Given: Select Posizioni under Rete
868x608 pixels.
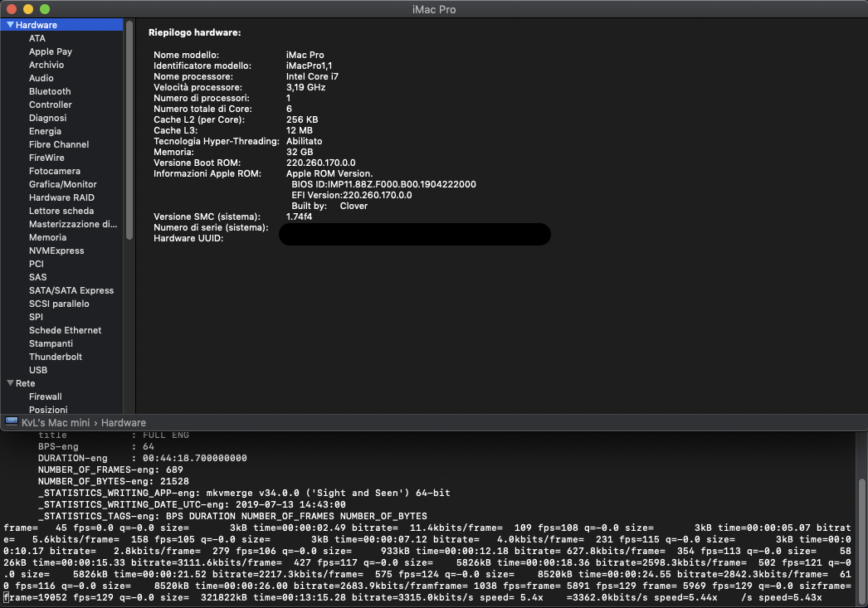Looking at the screenshot, I should pyautogui.click(x=48, y=410).
